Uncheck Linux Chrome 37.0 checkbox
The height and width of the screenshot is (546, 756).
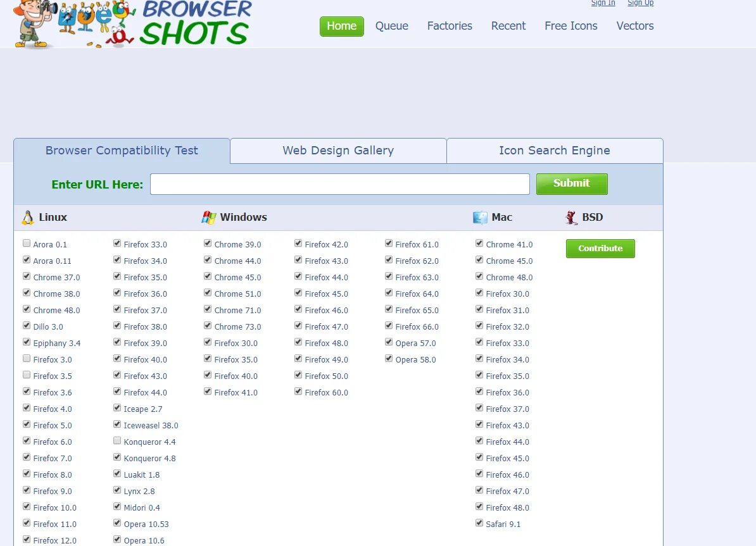[x=27, y=276]
